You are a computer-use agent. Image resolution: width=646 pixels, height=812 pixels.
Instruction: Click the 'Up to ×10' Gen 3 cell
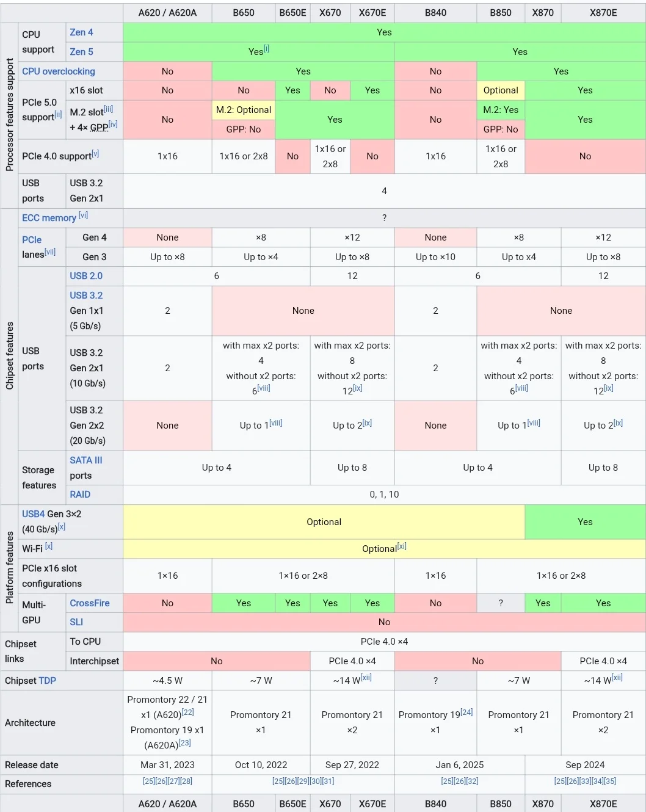tap(435, 257)
